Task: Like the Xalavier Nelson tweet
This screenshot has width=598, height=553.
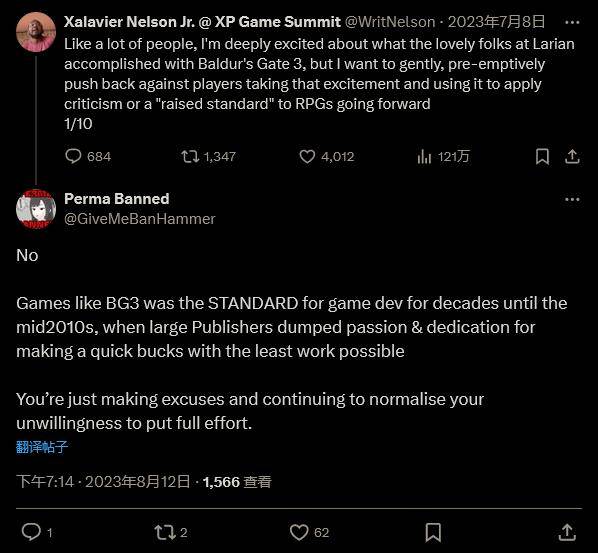Action: 327,156
